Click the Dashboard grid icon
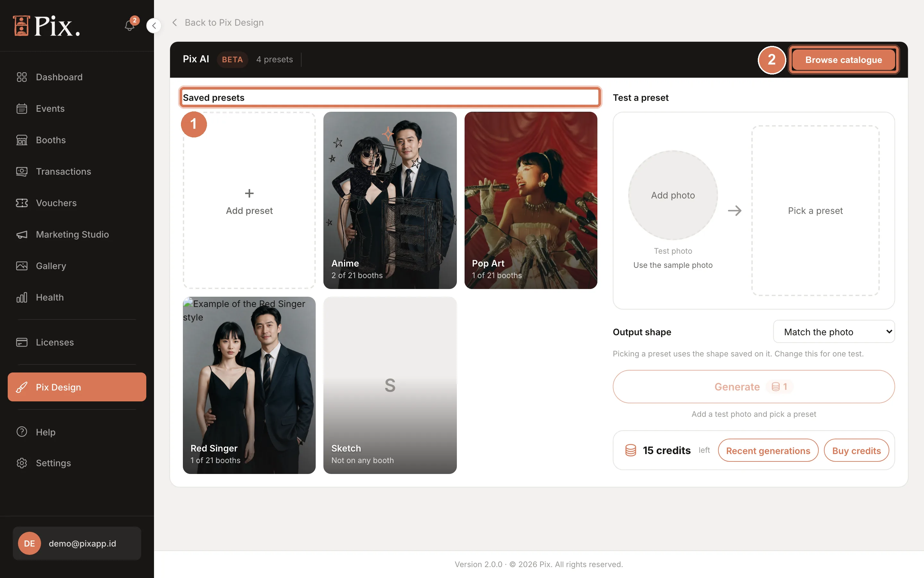The height and width of the screenshot is (578, 924). pos(22,77)
